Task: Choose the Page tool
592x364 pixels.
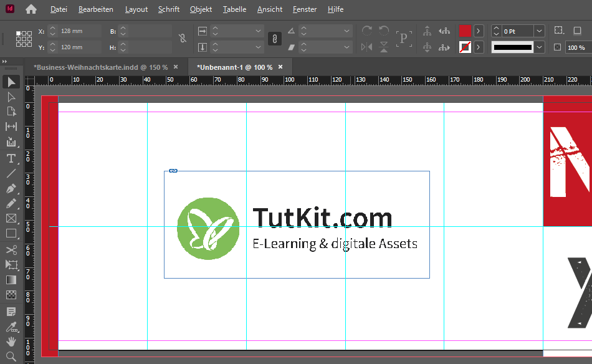Action: [11, 112]
